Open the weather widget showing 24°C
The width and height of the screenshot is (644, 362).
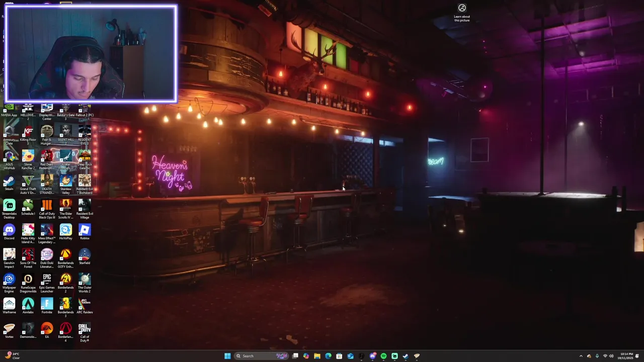coord(13,356)
